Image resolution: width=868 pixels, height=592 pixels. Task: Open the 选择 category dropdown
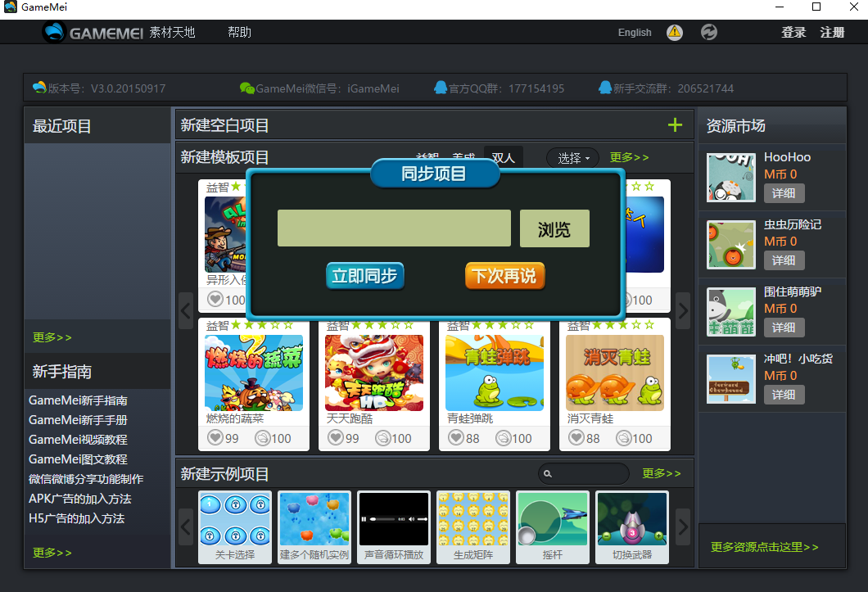tap(572, 158)
